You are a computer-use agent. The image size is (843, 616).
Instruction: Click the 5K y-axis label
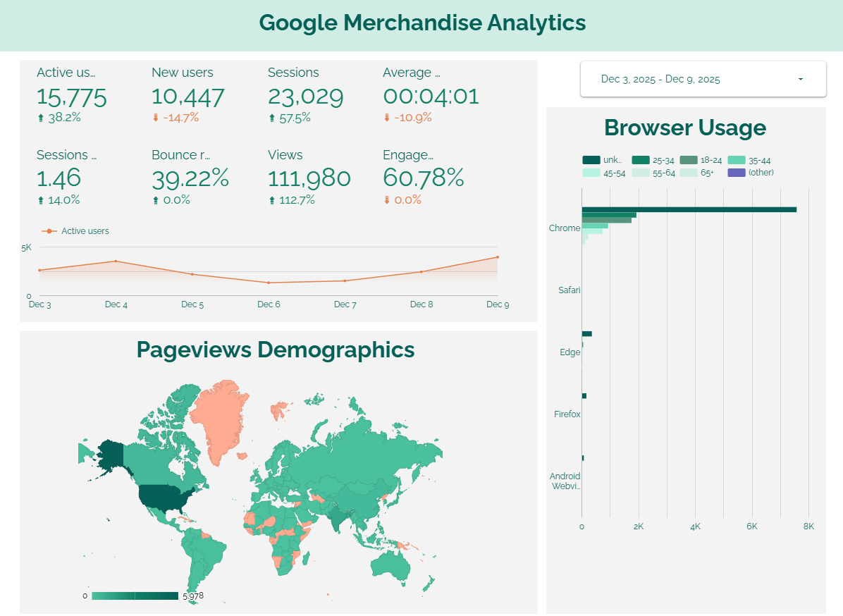(x=26, y=248)
